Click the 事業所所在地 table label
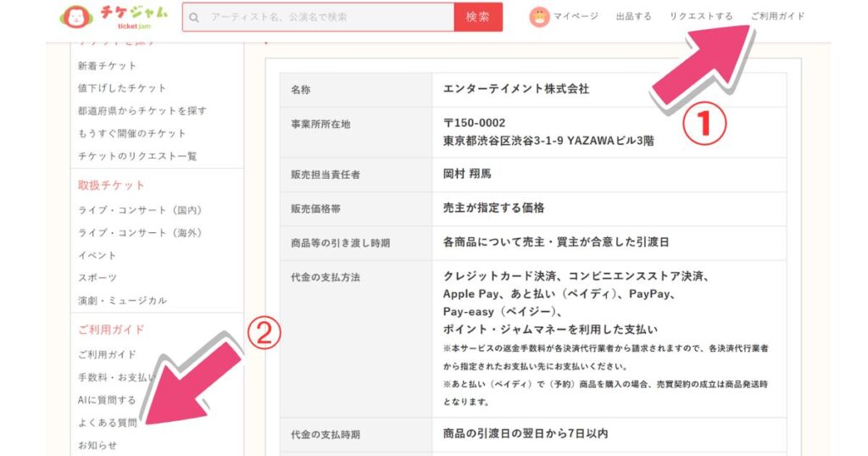This screenshot has width=868, height=456. [320, 124]
